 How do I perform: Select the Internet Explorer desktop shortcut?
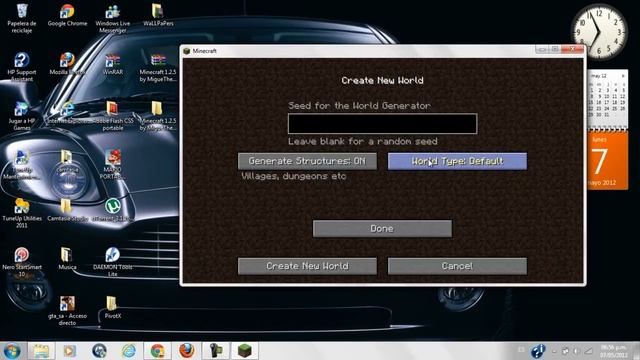[x=67, y=113]
